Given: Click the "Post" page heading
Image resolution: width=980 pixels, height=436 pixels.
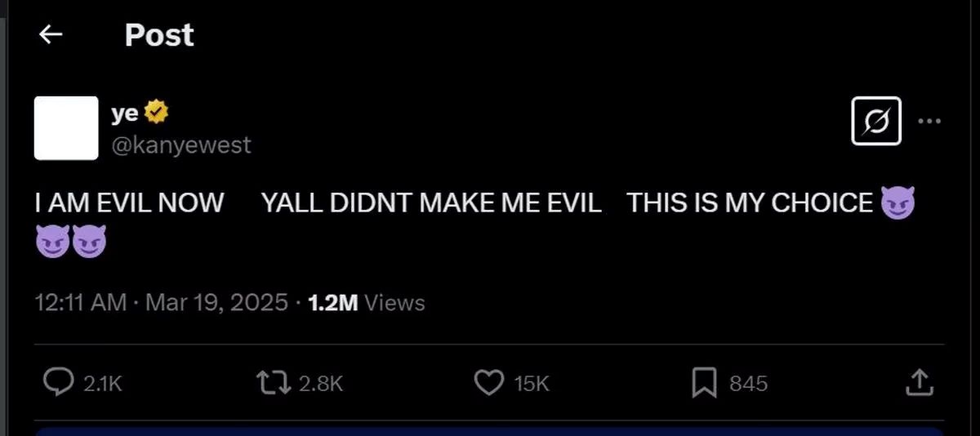Looking at the screenshot, I should [x=159, y=35].
